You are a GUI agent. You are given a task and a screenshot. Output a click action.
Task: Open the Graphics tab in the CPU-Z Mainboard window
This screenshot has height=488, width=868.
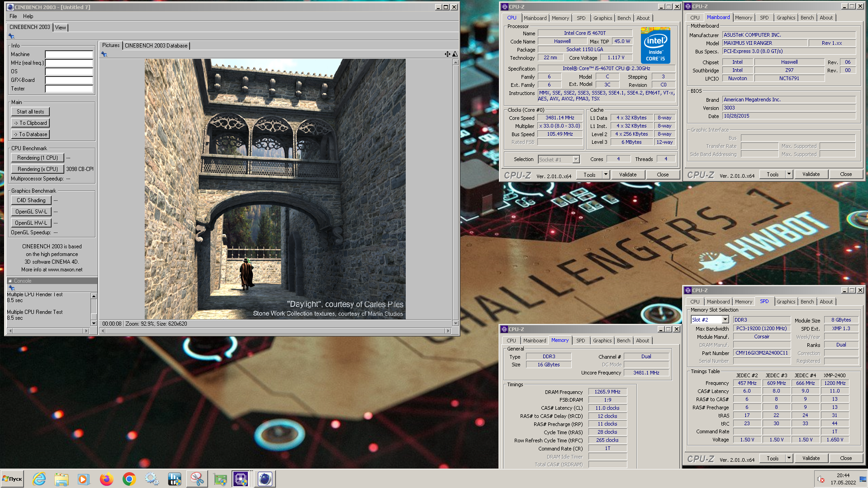(786, 18)
